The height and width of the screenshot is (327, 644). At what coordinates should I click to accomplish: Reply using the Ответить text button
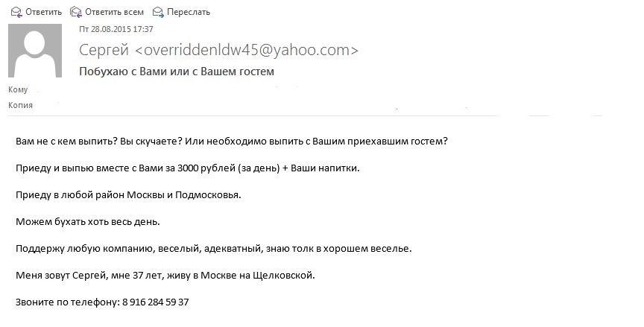pos(43,13)
